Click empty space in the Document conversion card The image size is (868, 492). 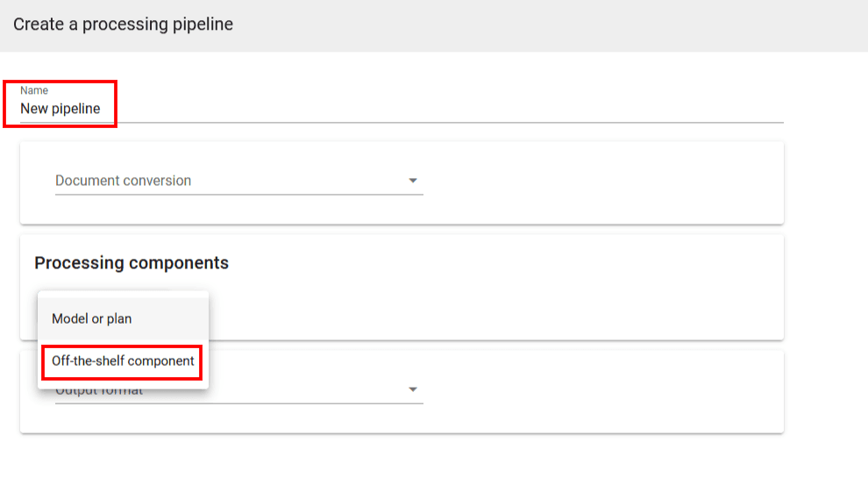tap(605, 182)
